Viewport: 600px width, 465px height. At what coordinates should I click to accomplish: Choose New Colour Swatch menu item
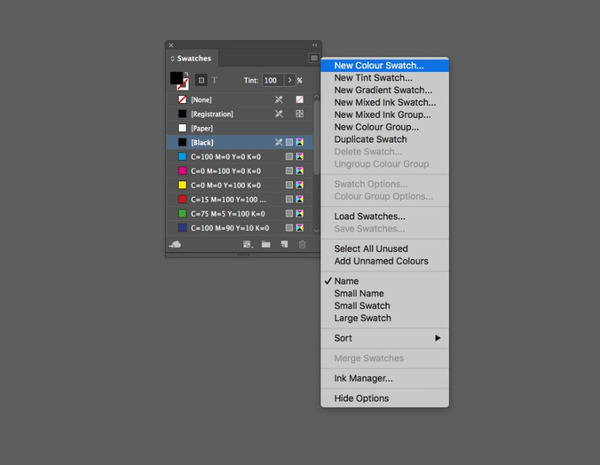pyautogui.click(x=379, y=66)
